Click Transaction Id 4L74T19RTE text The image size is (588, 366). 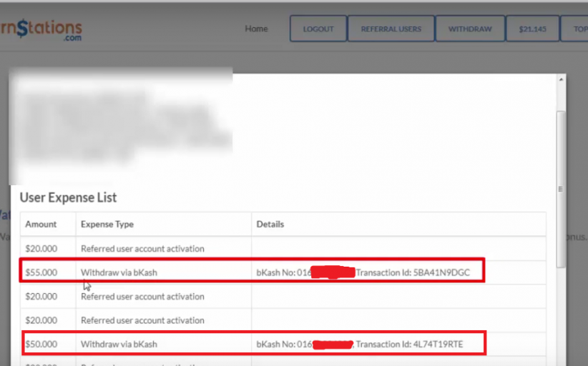point(409,345)
